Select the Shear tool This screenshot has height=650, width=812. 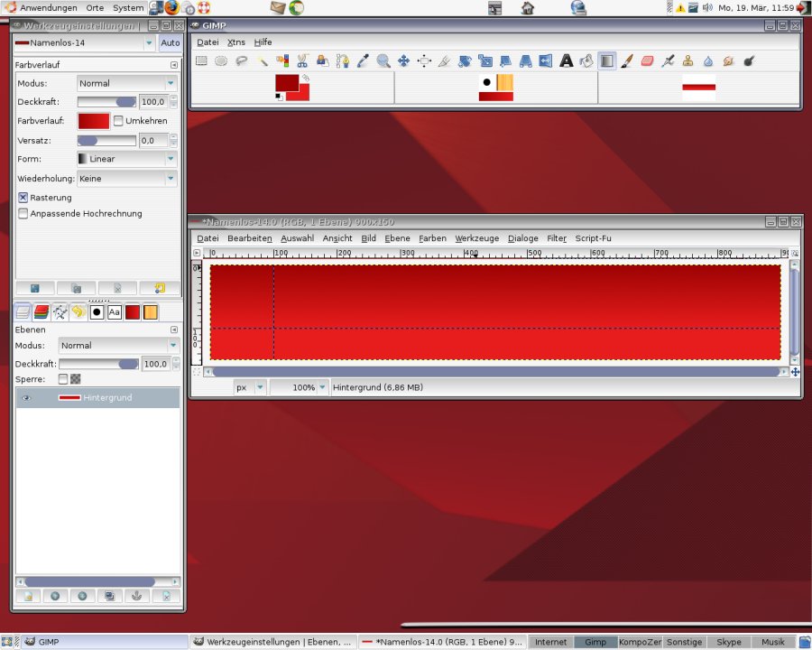(x=505, y=61)
